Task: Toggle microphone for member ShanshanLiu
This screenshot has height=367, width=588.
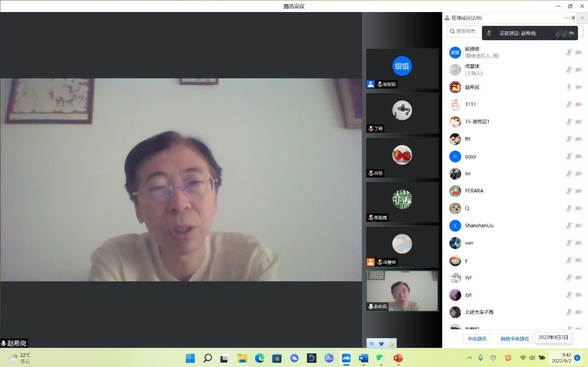Action: click(569, 225)
